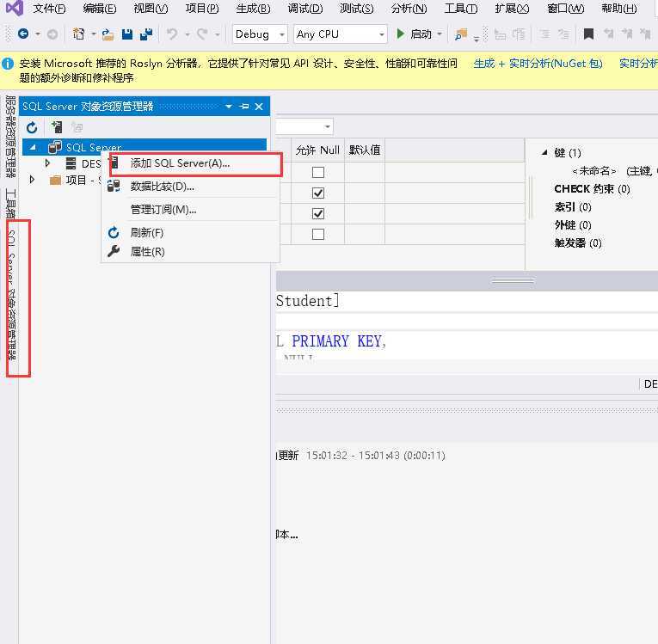Expand the DES server tree node
This screenshot has width=658, height=644.
[x=47, y=163]
